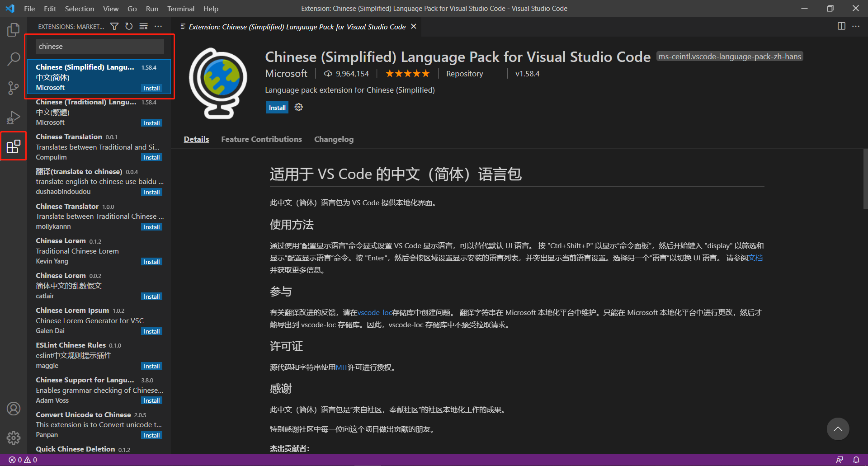Open the Explorer view in the activity bar
Image resolution: width=868 pixels, height=466 pixels.
(13, 29)
